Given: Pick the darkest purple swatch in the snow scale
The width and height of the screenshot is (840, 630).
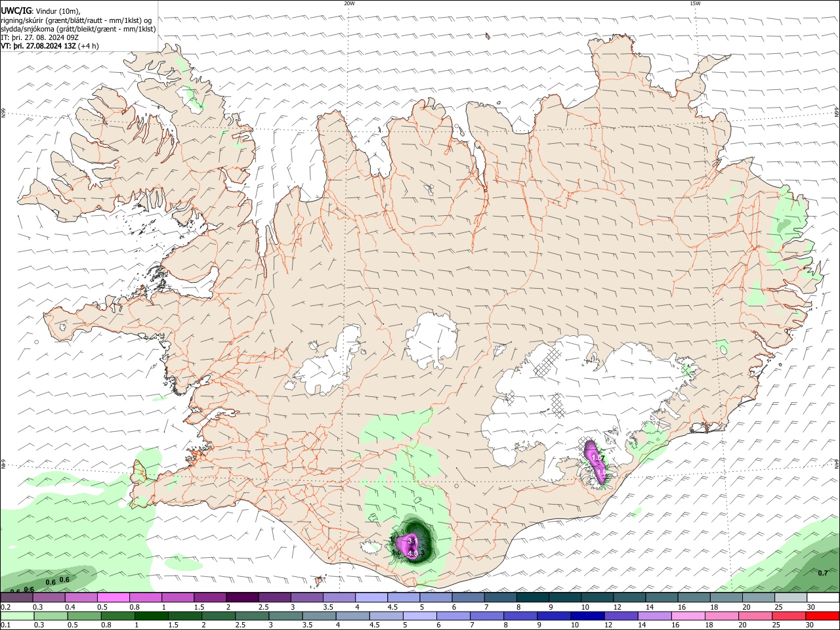Looking at the screenshot, I should pyautogui.click(x=242, y=598).
